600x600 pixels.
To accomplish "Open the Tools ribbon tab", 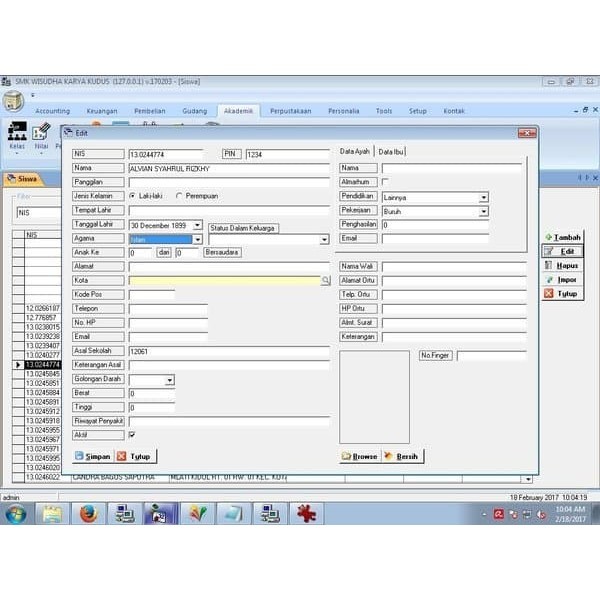I will click(x=384, y=111).
